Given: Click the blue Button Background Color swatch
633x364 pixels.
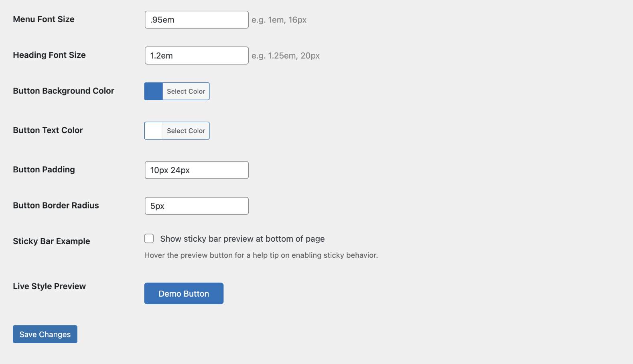Looking at the screenshot, I should [154, 91].
